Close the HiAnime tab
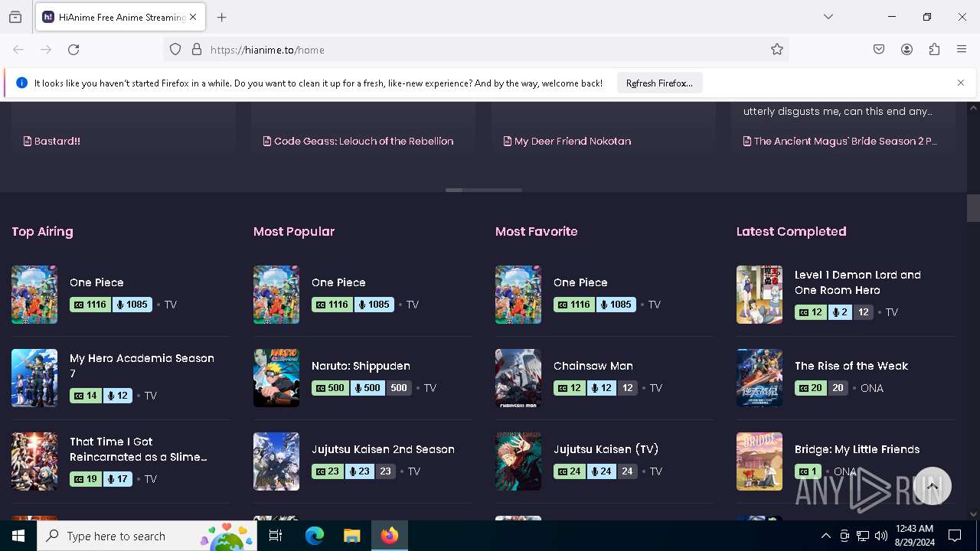 pos(193,17)
